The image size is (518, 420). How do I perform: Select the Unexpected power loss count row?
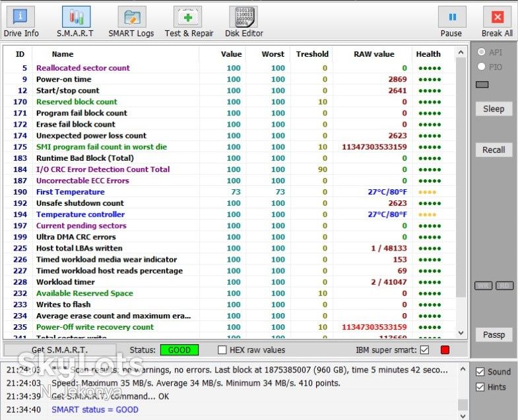(x=230, y=136)
